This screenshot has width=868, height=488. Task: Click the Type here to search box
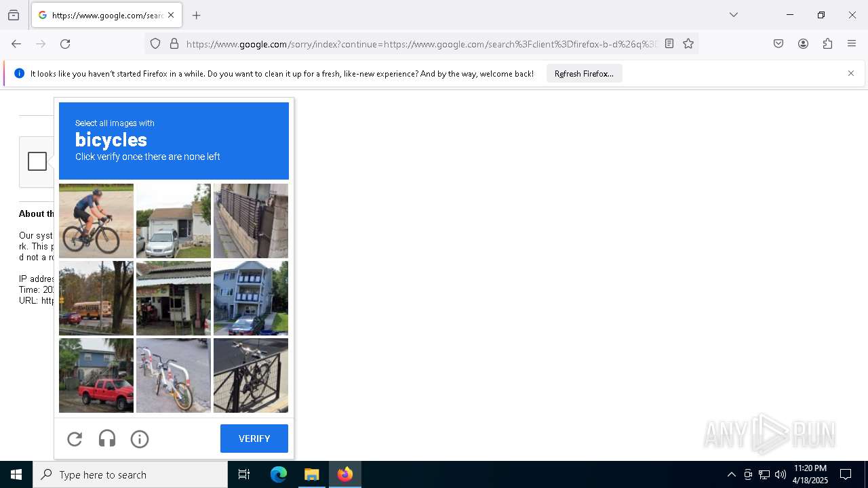[130, 474]
